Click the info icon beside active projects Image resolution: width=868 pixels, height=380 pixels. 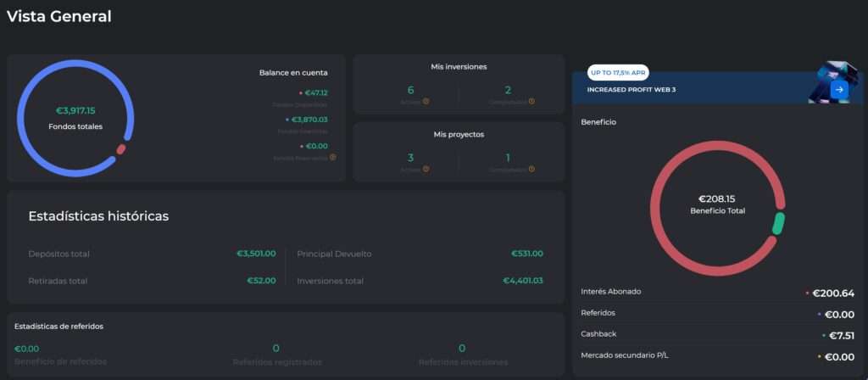[x=426, y=169]
